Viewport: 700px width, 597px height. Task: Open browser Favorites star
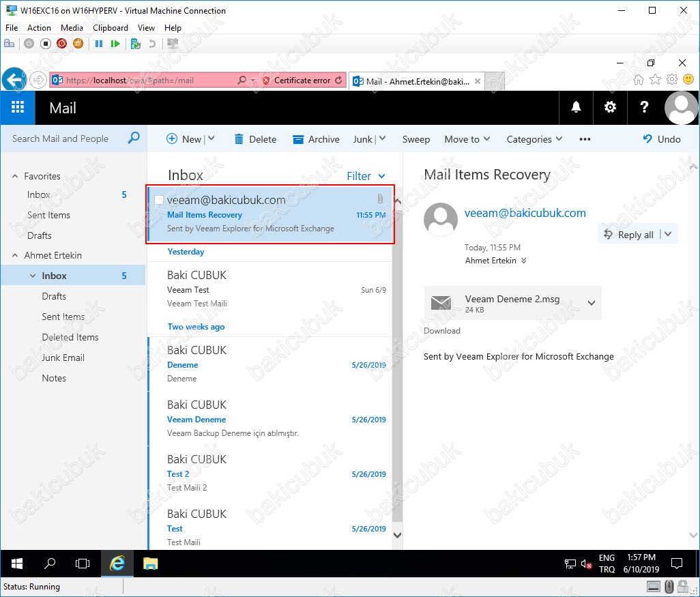[656, 80]
